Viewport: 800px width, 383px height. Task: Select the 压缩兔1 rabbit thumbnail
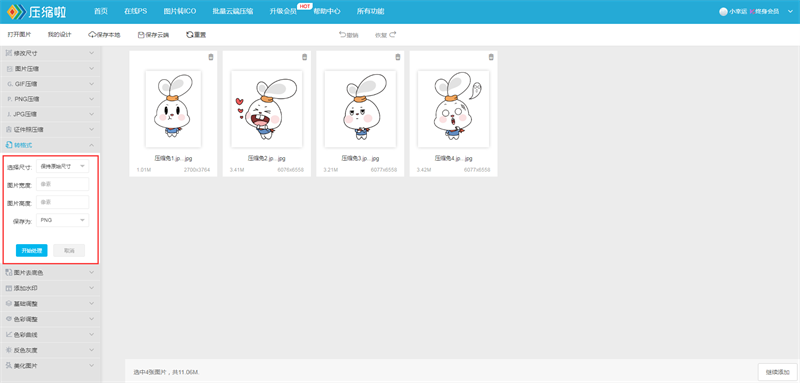(x=173, y=109)
